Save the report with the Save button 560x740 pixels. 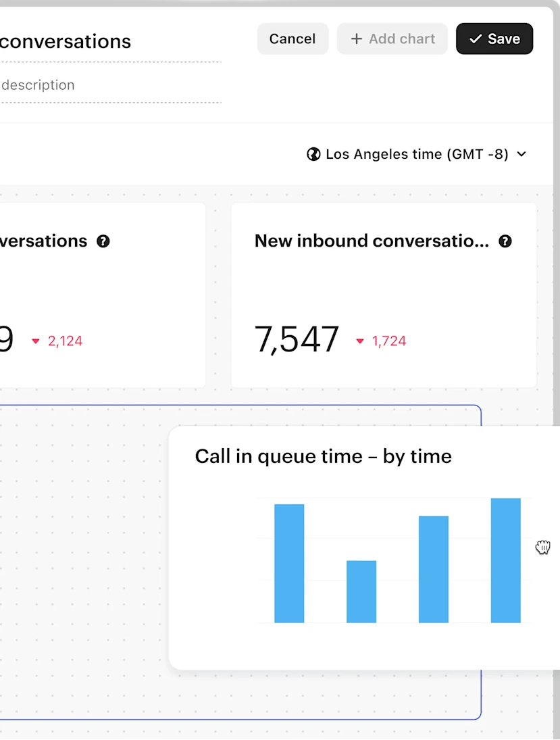click(x=494, y=39)
